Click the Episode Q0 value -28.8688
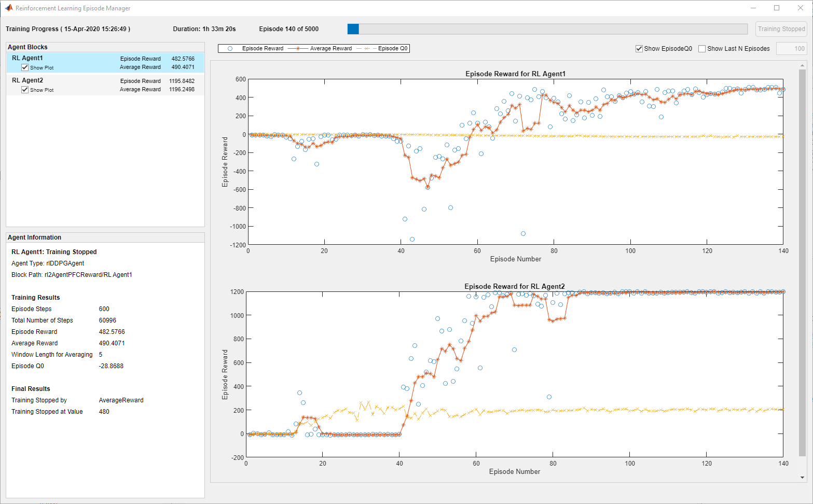Screen dimensions: 813x504 (112, 366)
